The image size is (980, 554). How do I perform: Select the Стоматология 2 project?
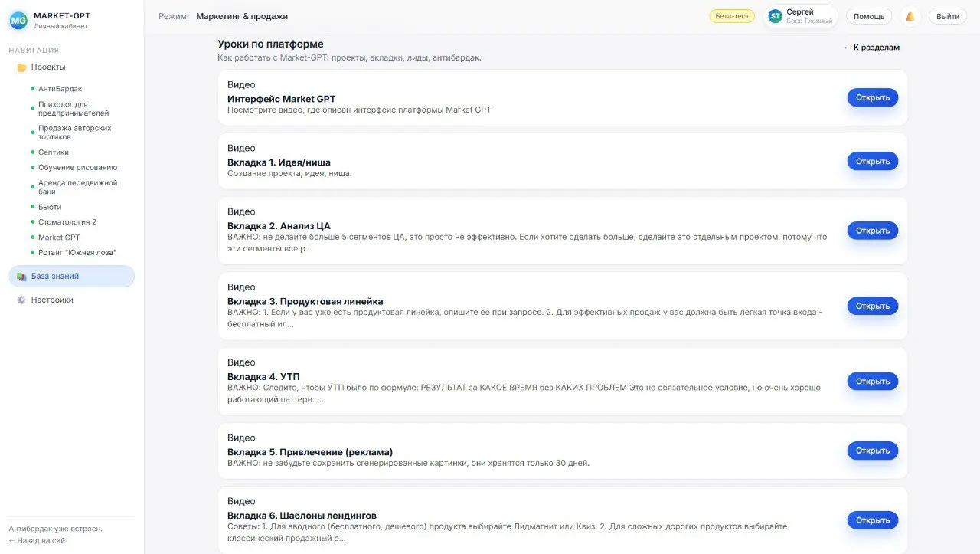tap(67, 222)
